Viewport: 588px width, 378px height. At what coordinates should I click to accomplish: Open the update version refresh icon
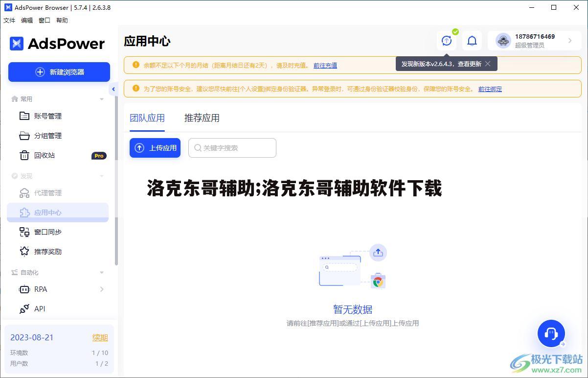pyautogui.click(x=446, y=41)
